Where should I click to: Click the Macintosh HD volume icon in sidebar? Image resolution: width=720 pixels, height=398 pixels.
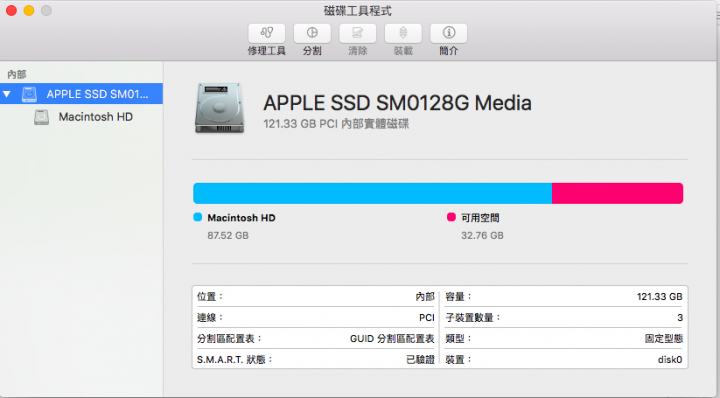point(41,117)
